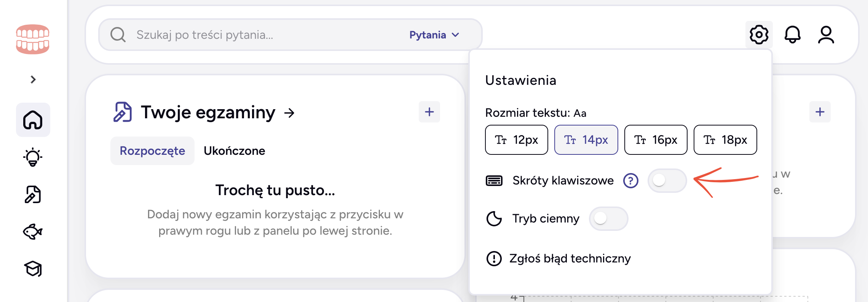Switch to the Ukończone tab
The height and width of the screenshot is (302, 868).
[x=234, y=151]
